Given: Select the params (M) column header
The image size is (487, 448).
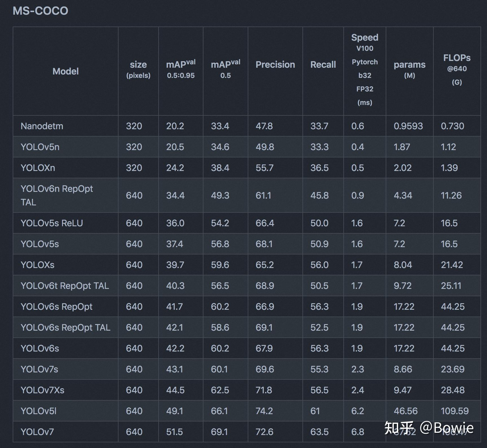Looking at the screenshot, I should pos(409,69).
